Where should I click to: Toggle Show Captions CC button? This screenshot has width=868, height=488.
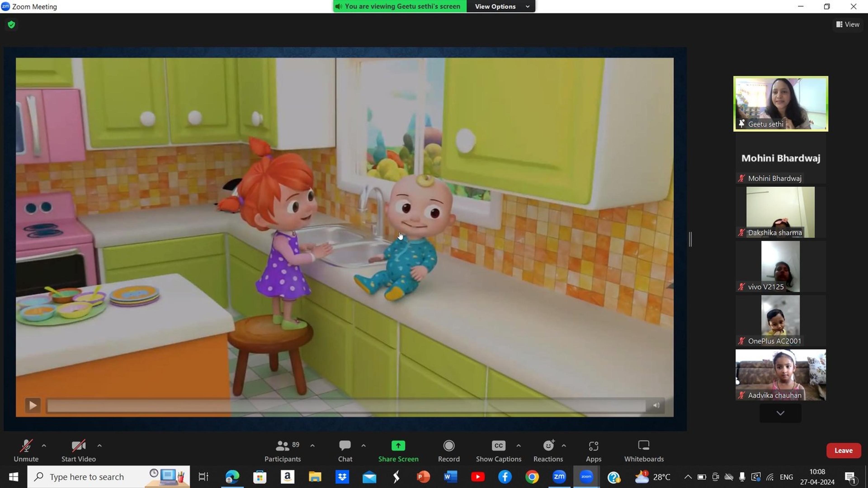click(498, 451)
